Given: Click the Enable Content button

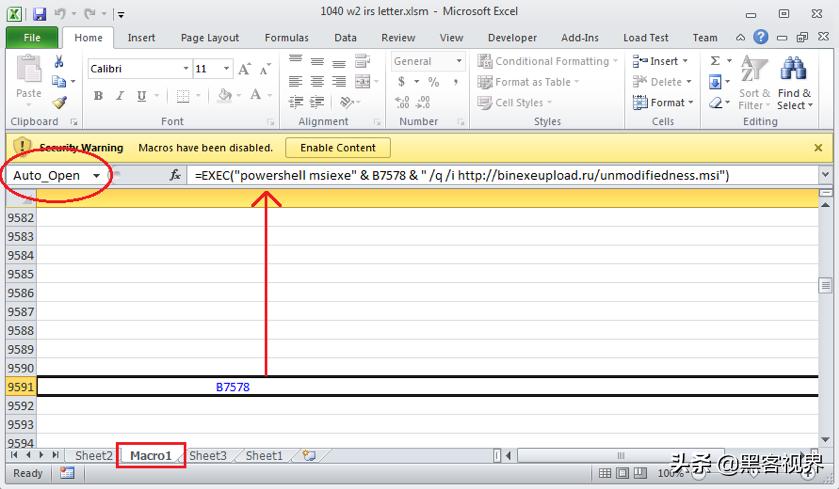Looking at the screenshot, I should 338,148.
